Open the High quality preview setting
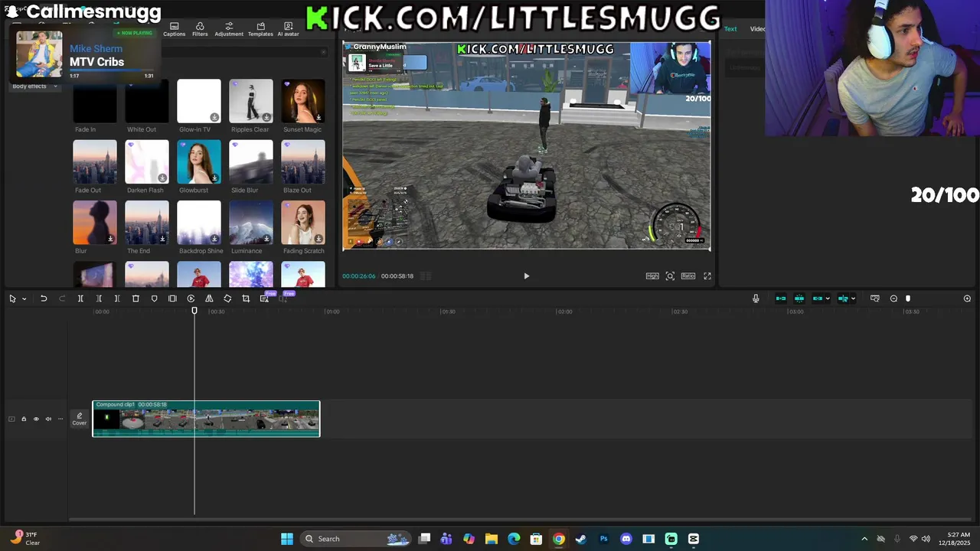The height and width of the screenshot is (551, 980). (x=652, y=276)
